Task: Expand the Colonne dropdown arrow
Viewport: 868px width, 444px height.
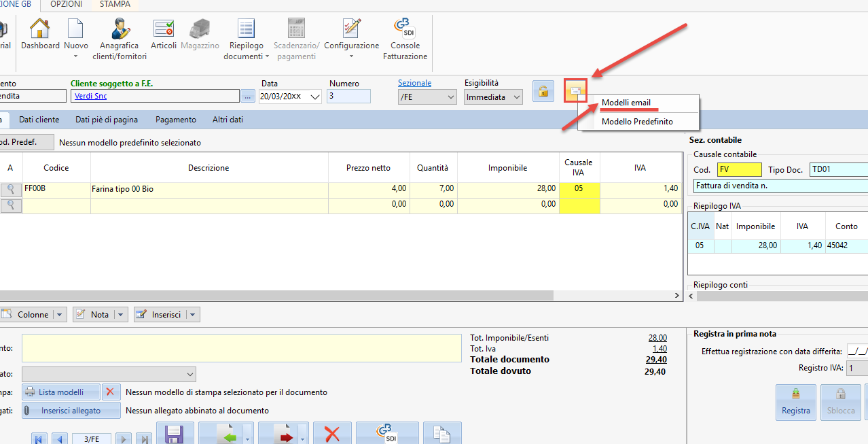Action: click(x=60, y=315)
